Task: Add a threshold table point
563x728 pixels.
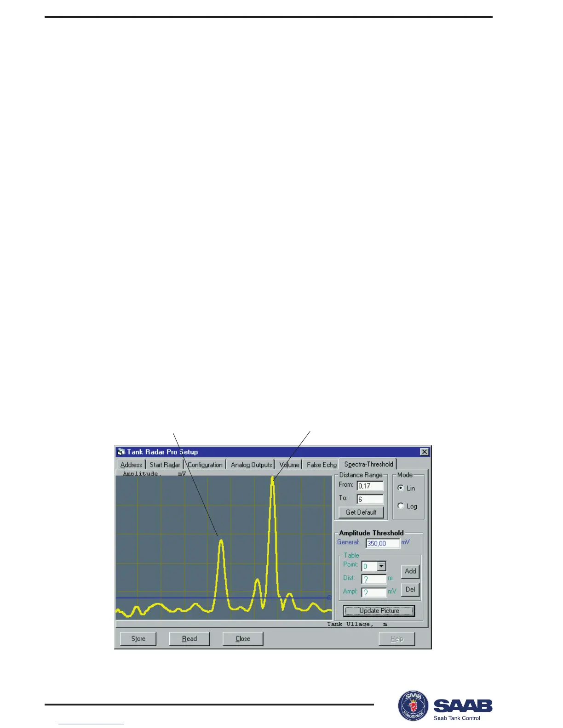Action: [410, 571]
